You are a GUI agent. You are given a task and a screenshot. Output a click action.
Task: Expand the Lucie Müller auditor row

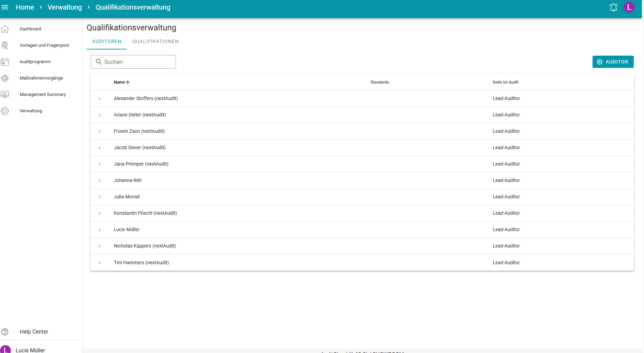pyautogui.click(x=100, y=230)
